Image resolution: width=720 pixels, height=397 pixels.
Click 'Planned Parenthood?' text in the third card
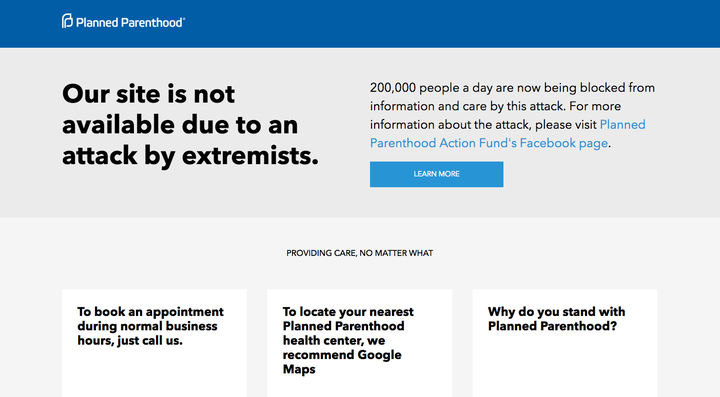pyautogui.click(x=552, y=326)
